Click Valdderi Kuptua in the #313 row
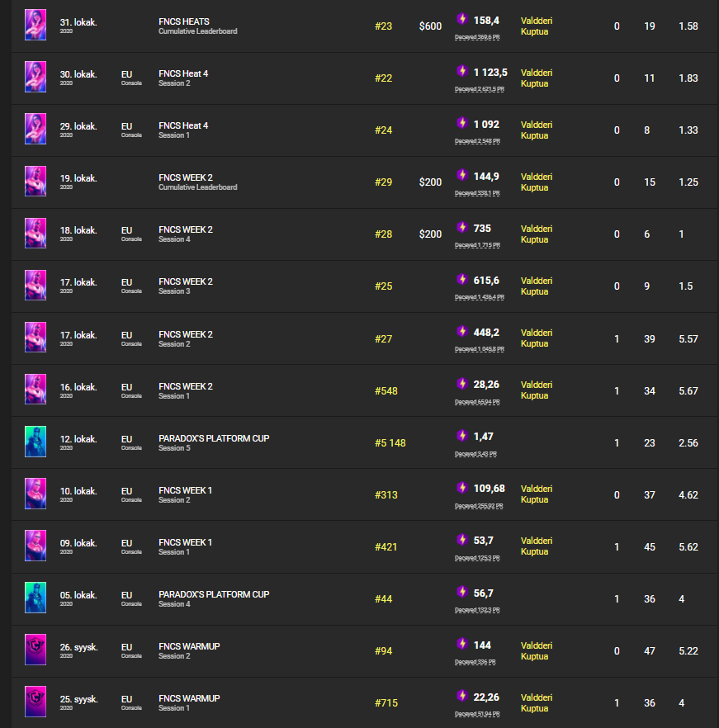Screen dimensions: 719x728 pyautogui.click(x=537, y=494)
